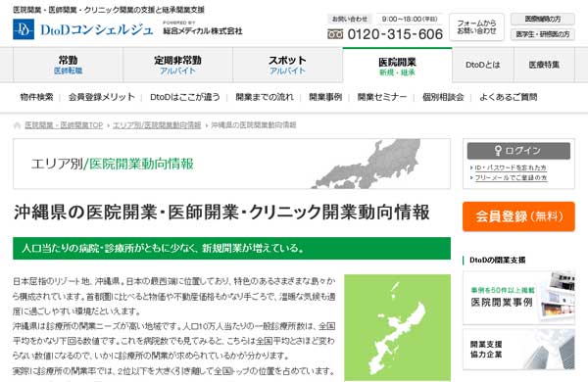Open the 医院開業事例 banner
588x382 pixels.
[x=518, y=298]
